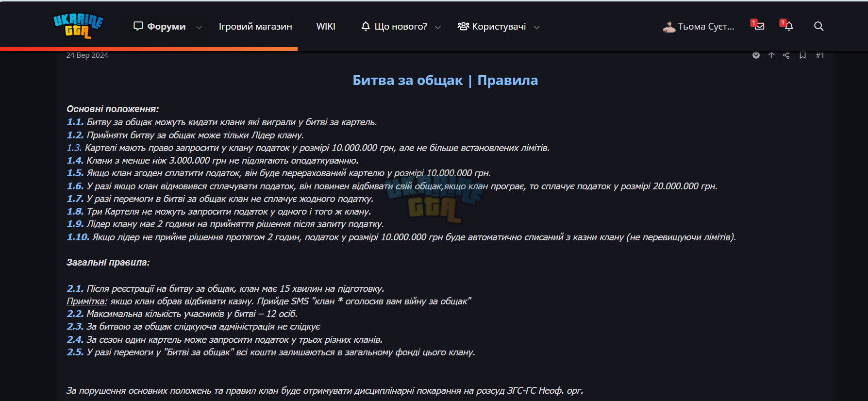Click the chat bubble icon beside Форуми
Image resolution: width=868 pixels, height=401 pixels.
click(x=138, y=26)
